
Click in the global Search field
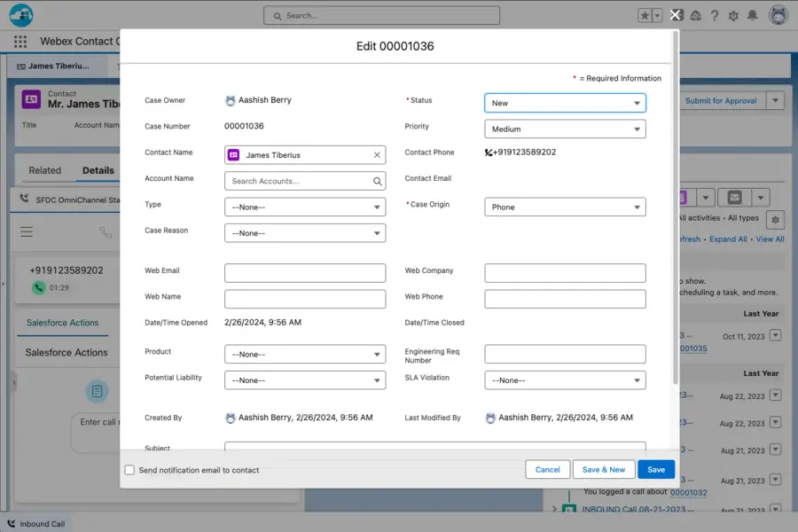[381, 16]
